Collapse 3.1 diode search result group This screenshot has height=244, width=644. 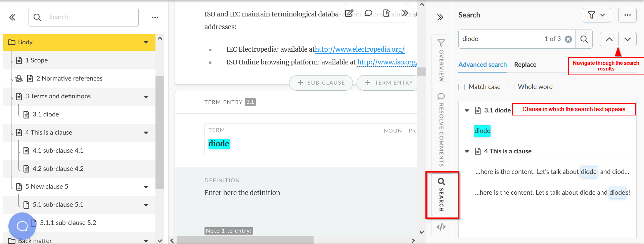[x=467, y=110]
